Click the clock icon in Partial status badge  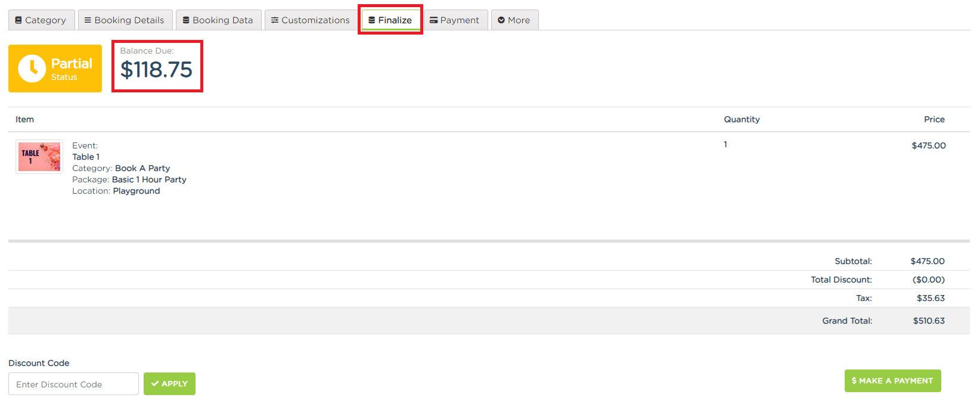32,69
